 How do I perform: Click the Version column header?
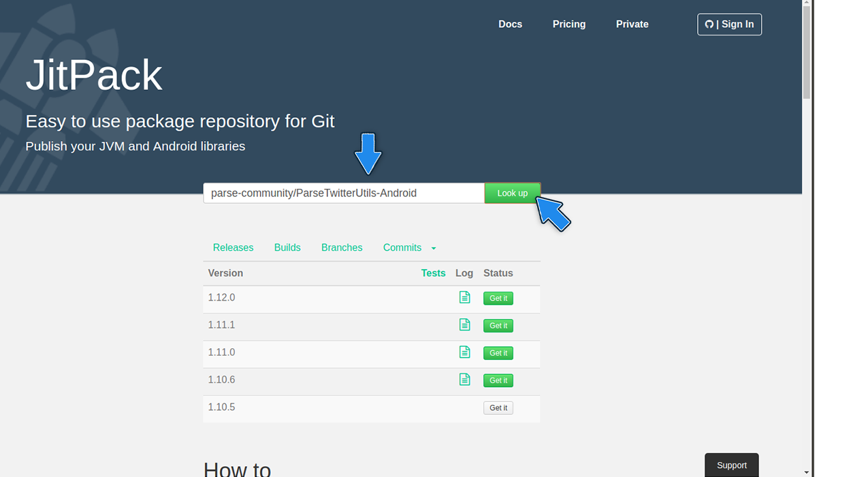click(x=225, y=273)
